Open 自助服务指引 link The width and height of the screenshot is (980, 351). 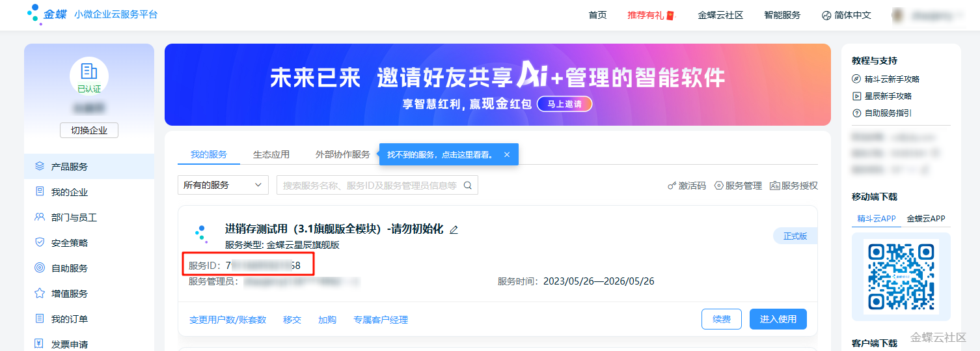coord(888,113)
